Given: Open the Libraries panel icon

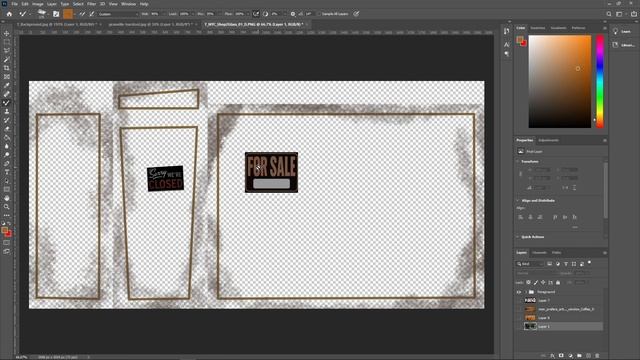Looking at the screenshot, I should pyautogui.click(x=616, y=45).
